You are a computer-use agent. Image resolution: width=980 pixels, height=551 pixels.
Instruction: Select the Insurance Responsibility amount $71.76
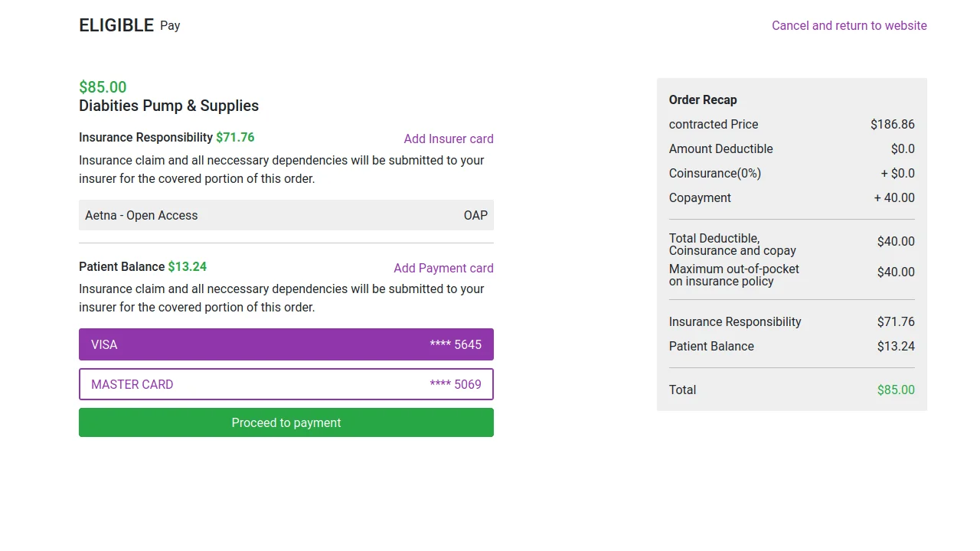(x=896, y=321)
